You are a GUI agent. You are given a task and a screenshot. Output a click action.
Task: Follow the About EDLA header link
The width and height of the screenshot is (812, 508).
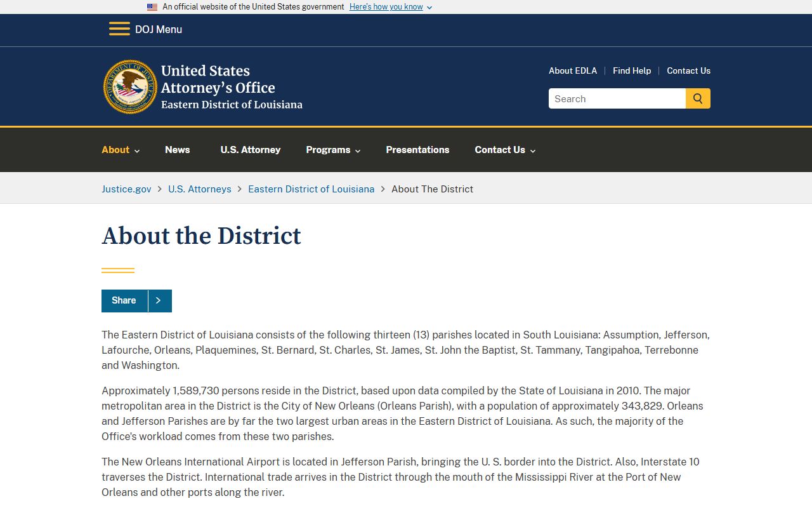(573, 70)
